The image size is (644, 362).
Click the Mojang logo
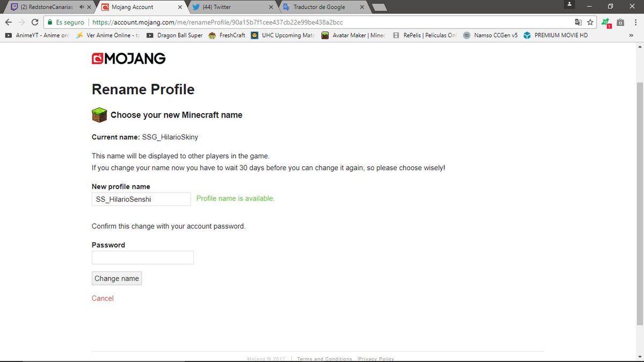(129, 58)
